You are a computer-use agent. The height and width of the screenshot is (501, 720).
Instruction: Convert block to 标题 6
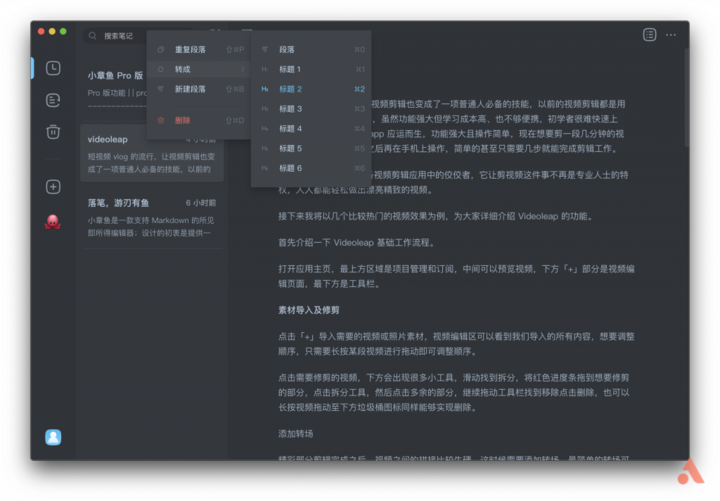(311, 168)
